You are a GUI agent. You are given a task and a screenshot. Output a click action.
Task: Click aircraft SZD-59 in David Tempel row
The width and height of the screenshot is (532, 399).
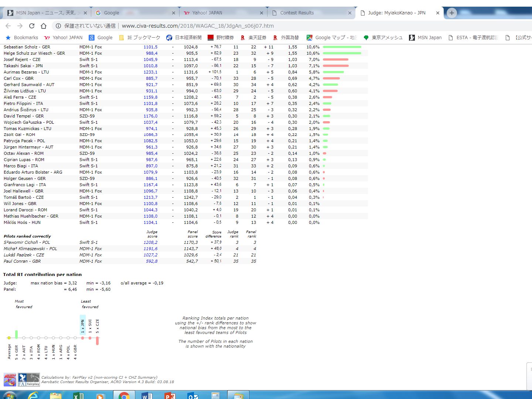(87, 116)
